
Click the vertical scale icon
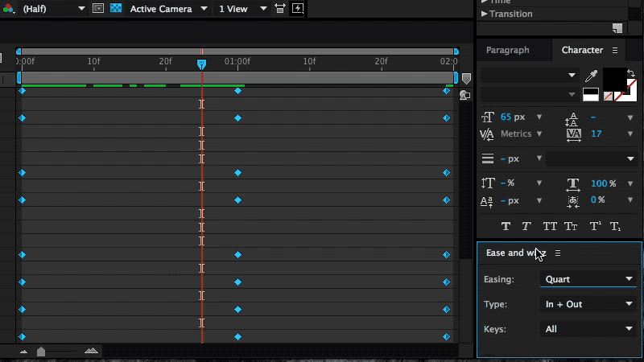(x=488, y=183)
